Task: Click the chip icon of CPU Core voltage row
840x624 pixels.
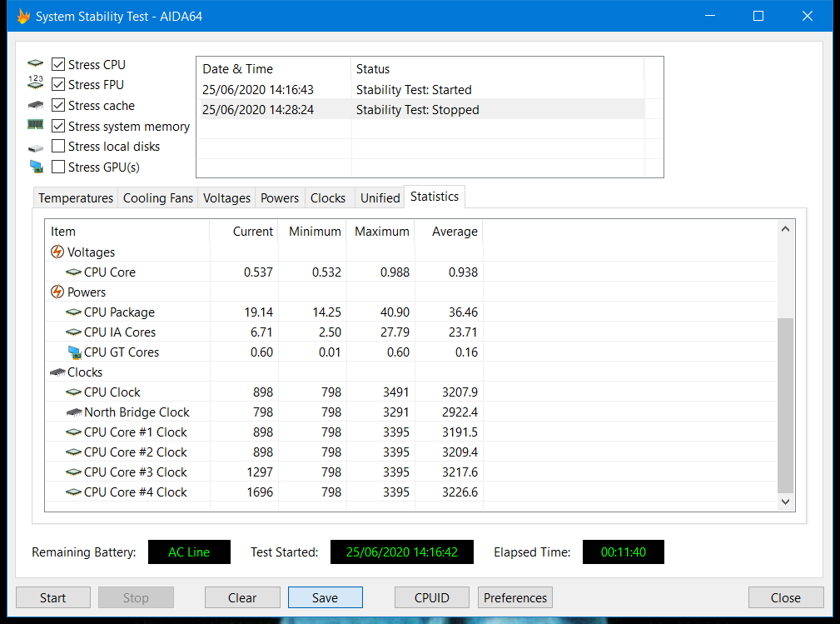Action: pos(73,272)
